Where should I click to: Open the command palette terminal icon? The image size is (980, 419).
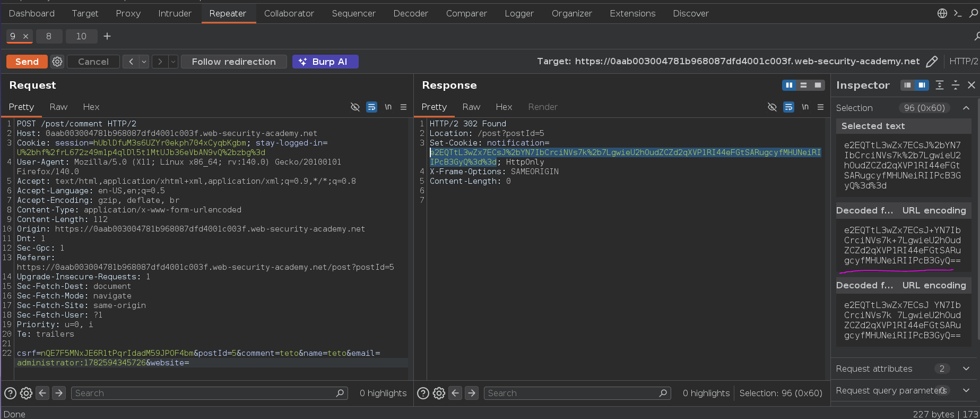click(x=958, y=13)
